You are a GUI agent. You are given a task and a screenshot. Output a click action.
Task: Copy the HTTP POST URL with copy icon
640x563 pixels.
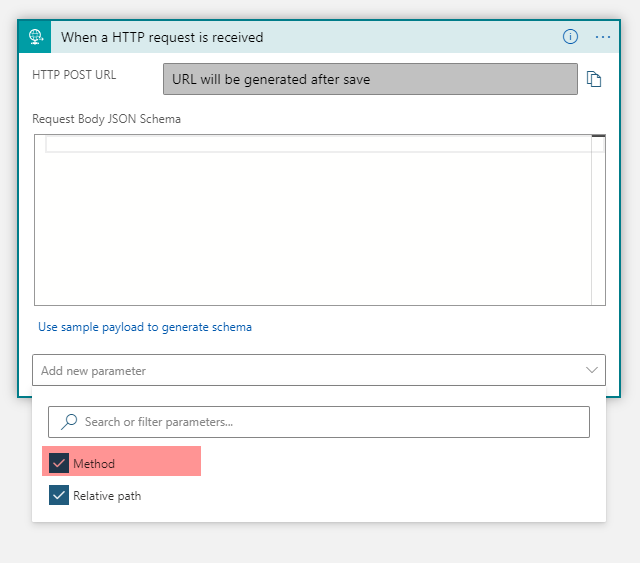(593, 79)
